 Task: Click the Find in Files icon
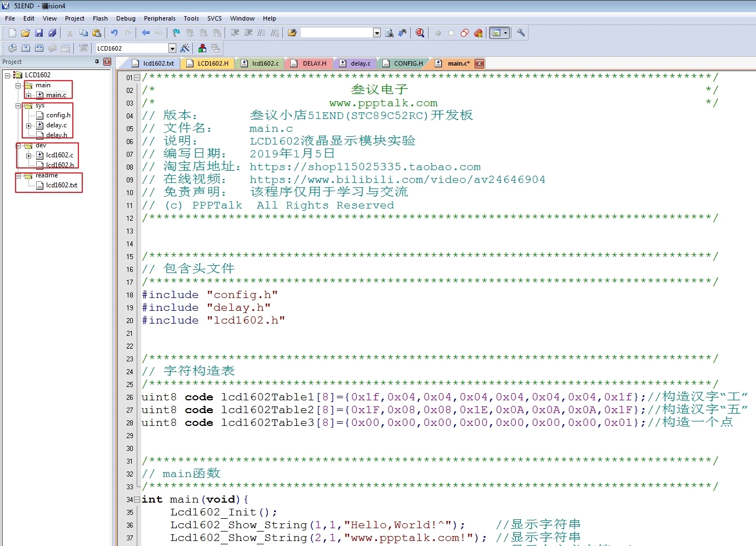pos(292,33)
